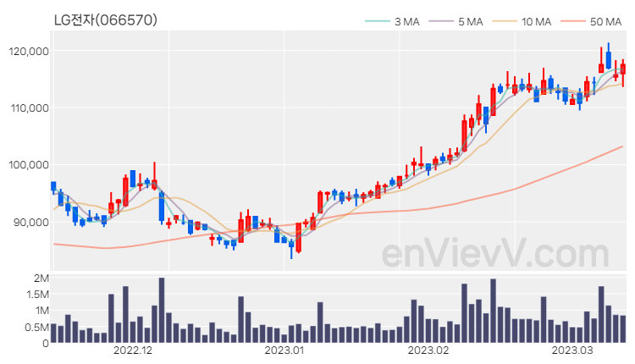Image resolution: width=635 pixels, height=364 pixels.
Task: Click the mid-February volume bar reaching 2M
Action: point(493,311)
